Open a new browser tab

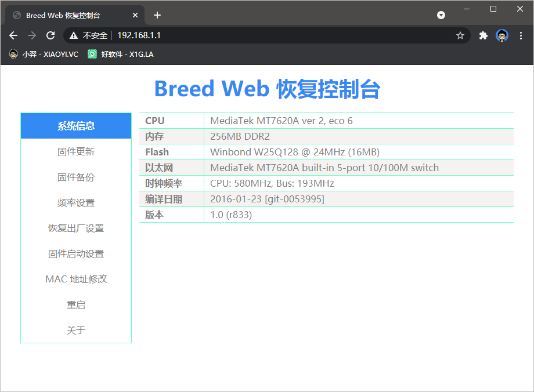pyautogui.click(x=157, y=15)
